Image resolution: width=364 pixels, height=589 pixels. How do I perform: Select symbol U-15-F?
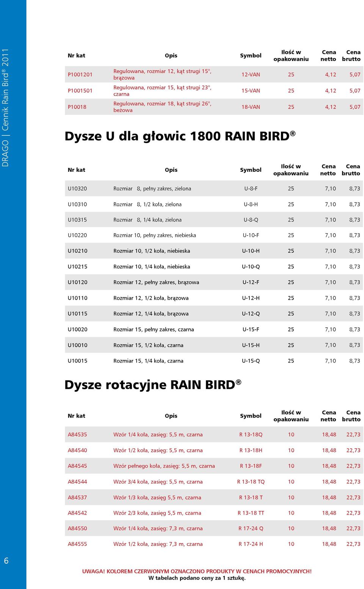(x=251, y=330)
